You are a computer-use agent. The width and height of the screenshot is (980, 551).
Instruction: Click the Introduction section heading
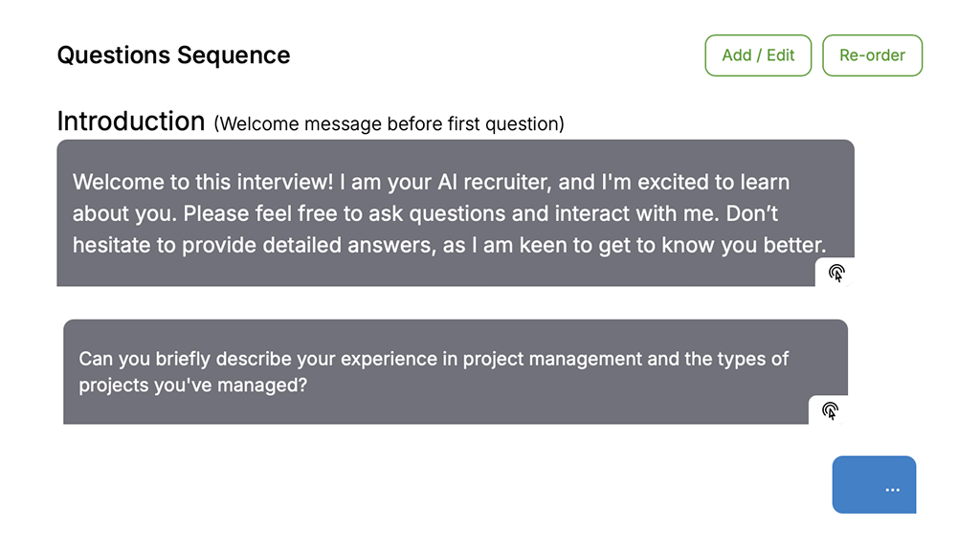point(131,121)
